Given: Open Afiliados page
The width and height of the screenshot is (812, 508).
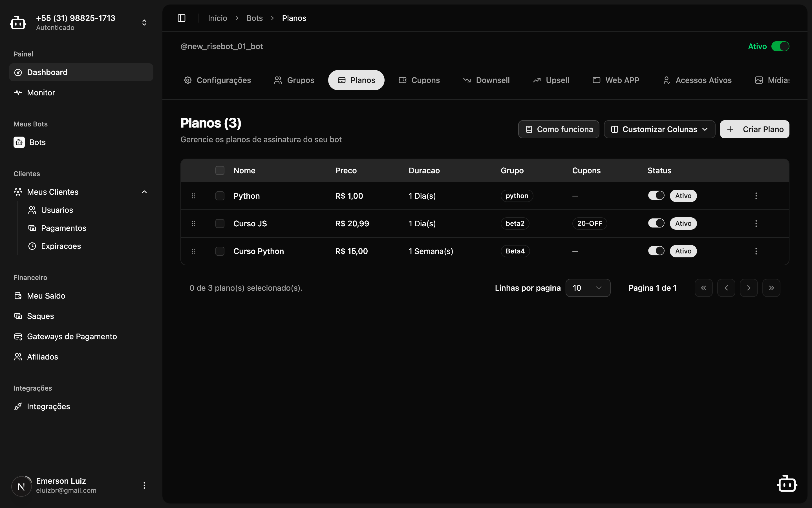Looking at the screenshot, I should pos(81,357).
